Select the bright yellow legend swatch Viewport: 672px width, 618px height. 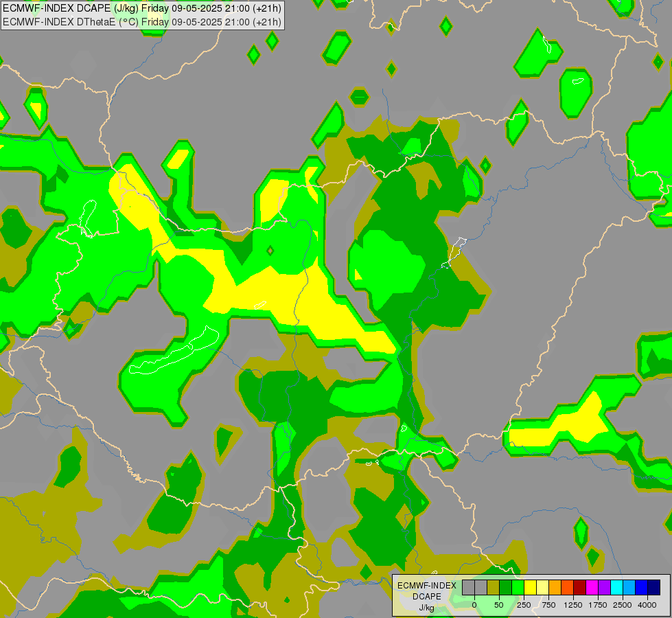tap(530, 587)
